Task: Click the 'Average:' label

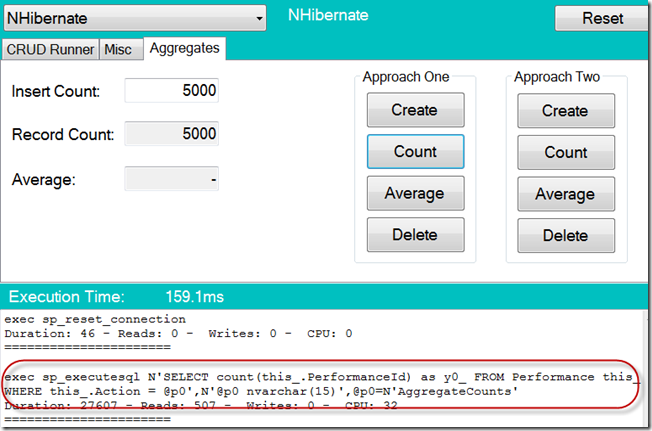Action: point(44,180)
